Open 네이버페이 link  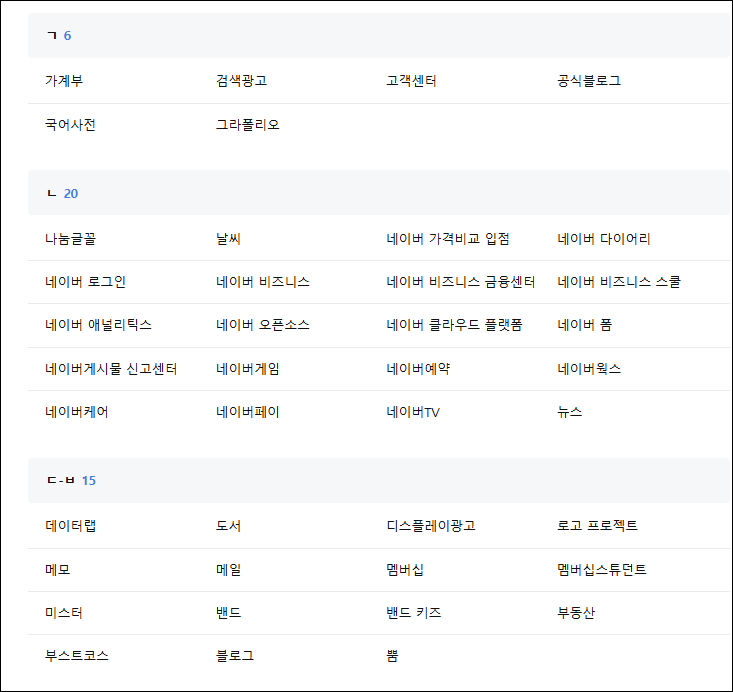pyautogui.click(x=247, y=412)
